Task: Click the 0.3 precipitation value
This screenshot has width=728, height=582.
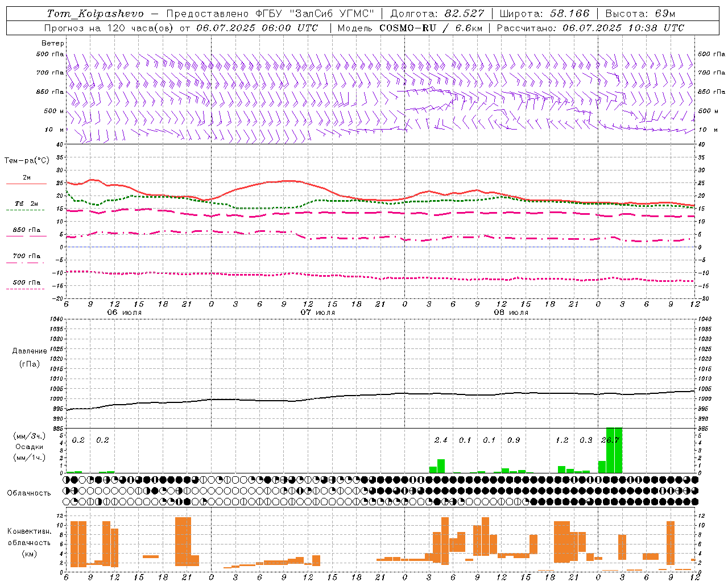Action: tap(586, 440)
